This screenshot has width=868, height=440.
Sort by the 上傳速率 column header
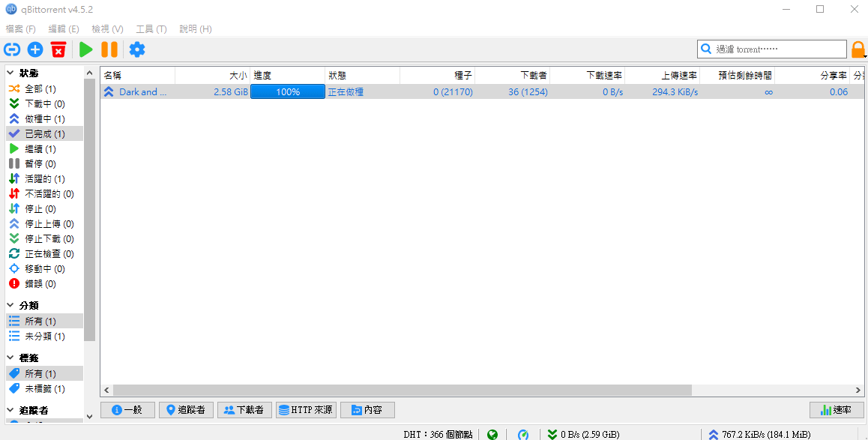(662, 76)
